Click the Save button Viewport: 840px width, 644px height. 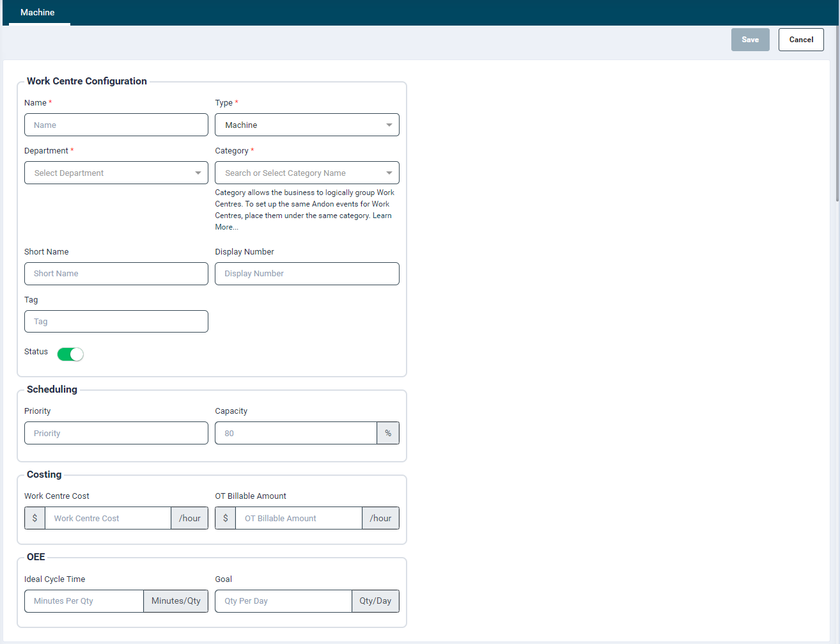(x=750, y=40)
